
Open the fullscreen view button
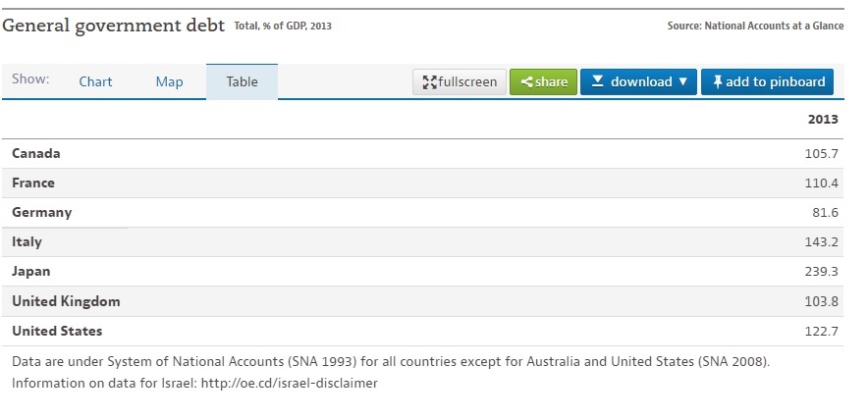pyautogui.click(x=460, y=81)
